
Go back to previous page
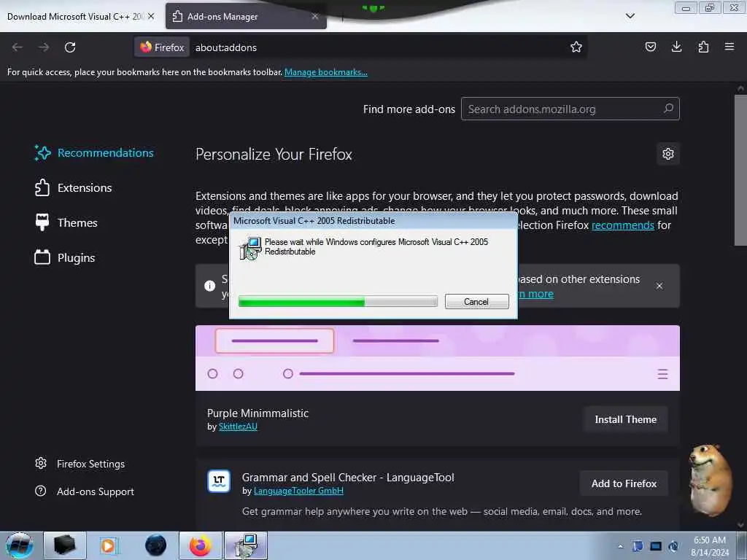[x=18, y=47]
